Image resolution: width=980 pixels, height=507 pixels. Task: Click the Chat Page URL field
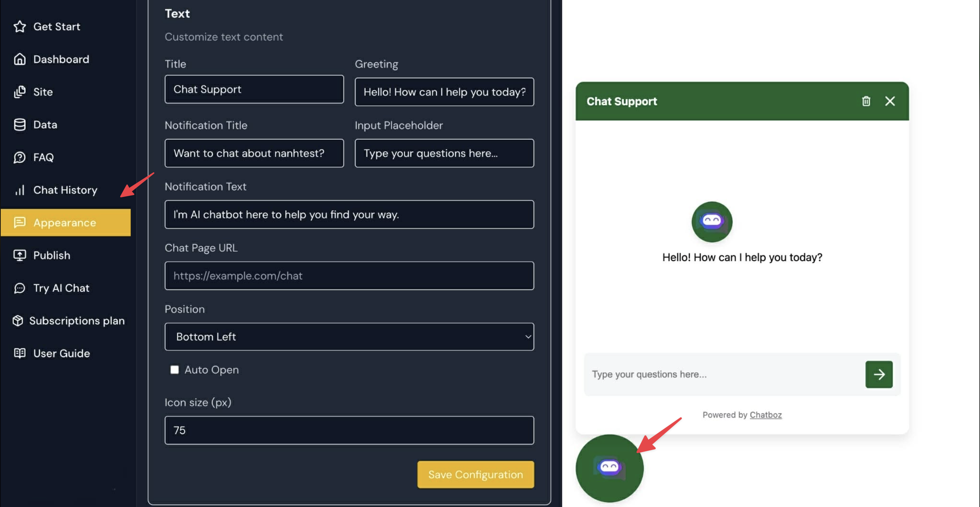tap(349, 276)
